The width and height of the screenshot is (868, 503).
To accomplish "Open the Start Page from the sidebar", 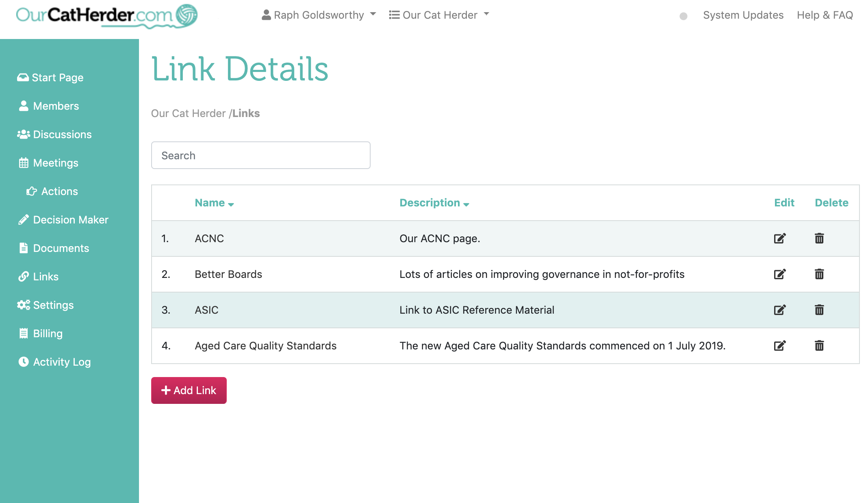I will [x=58, y=77].
